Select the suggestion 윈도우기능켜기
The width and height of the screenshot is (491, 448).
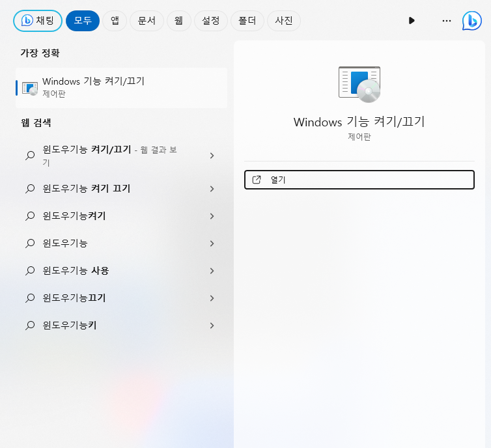click(x=122, y=216)
